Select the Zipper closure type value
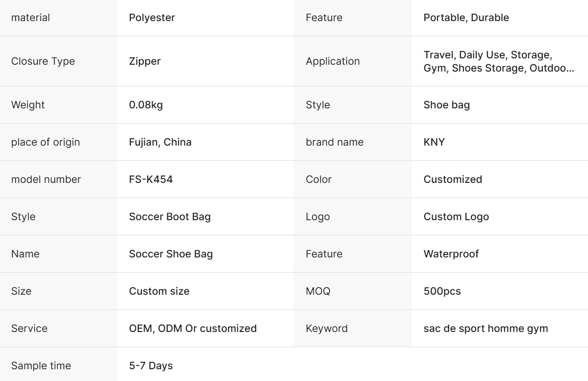 click(x=145, y=61)
